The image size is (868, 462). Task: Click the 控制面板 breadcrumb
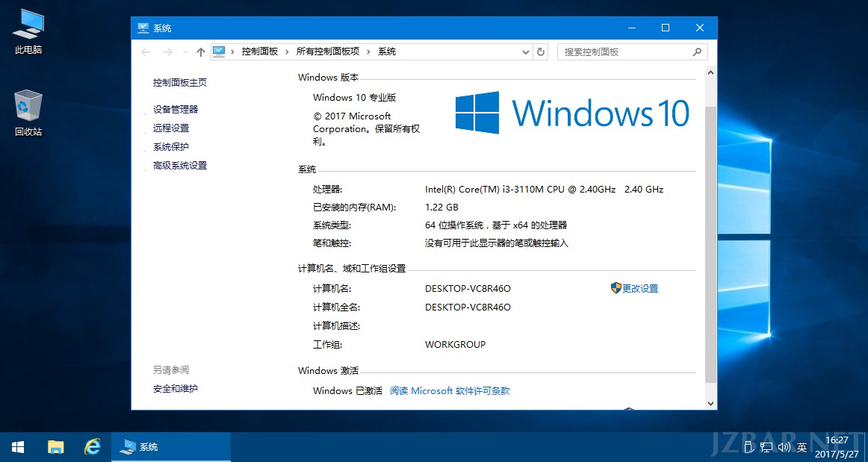(260, 51)
